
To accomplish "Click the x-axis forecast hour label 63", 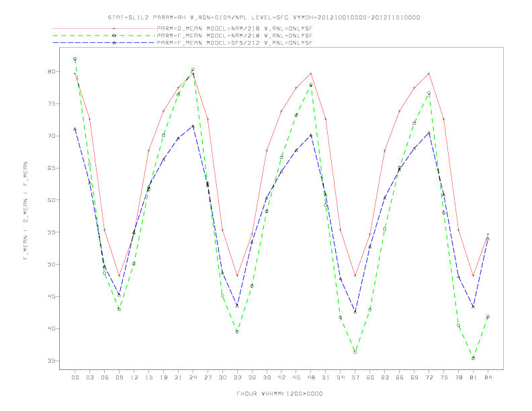I will pos(385,377).
